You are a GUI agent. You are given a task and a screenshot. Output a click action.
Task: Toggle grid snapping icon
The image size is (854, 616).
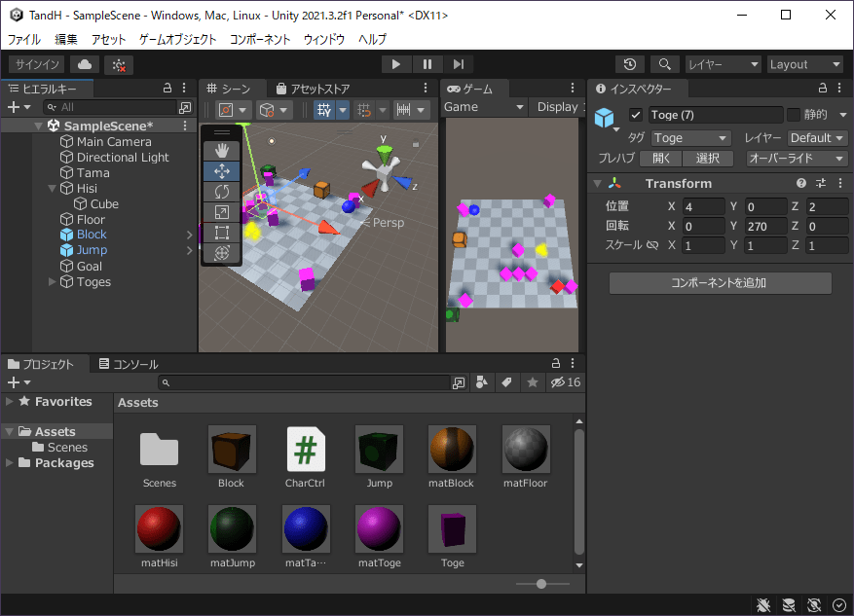[364, 110]
